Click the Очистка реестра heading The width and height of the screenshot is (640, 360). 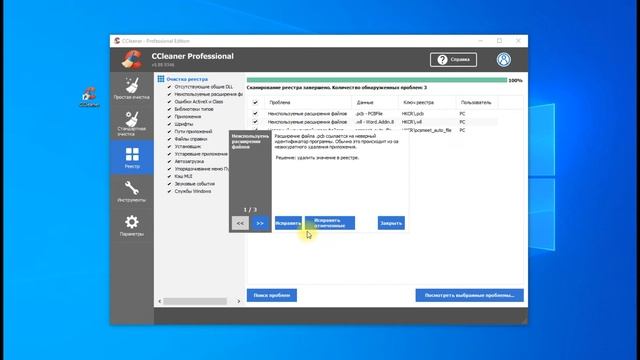click(x=187, y=79)
